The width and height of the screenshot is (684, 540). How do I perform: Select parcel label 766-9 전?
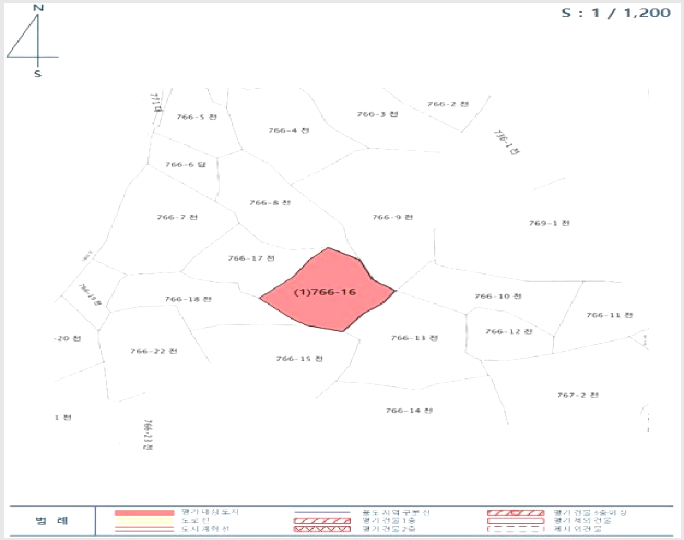point(393,217)
